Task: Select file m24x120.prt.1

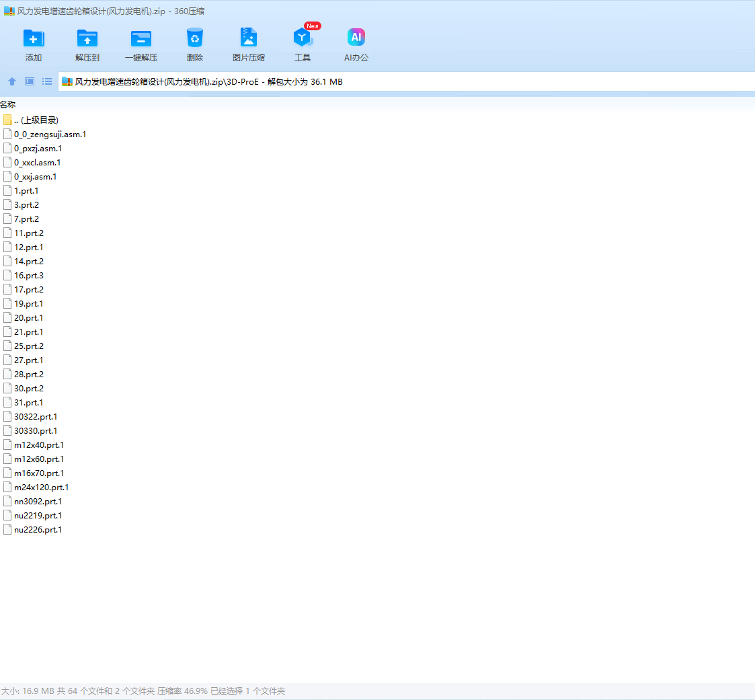Action: [x=42, y=488]
